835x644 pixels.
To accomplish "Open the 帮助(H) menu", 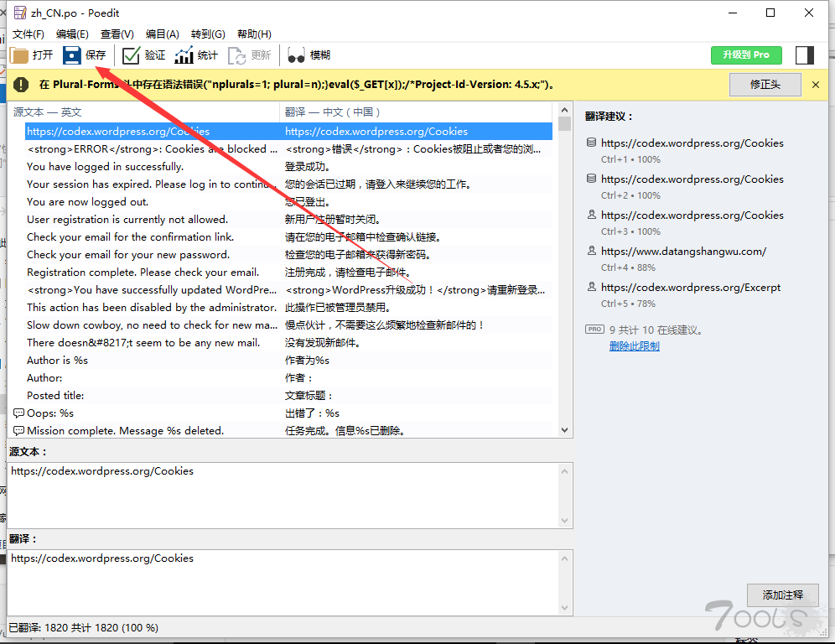I will click(255, 34).
